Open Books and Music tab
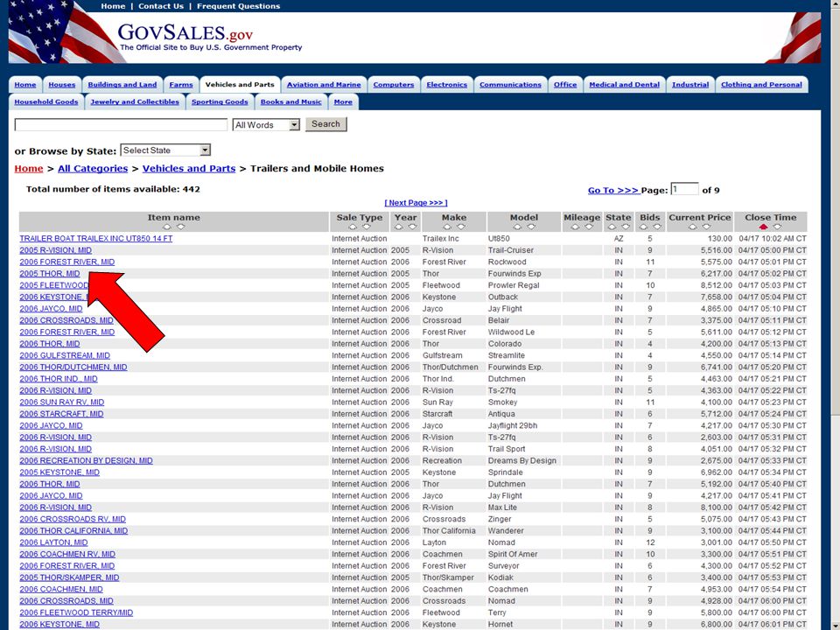The width and height of the screenshot is (840, 630). pyautogui.click(x=290, y=101)
